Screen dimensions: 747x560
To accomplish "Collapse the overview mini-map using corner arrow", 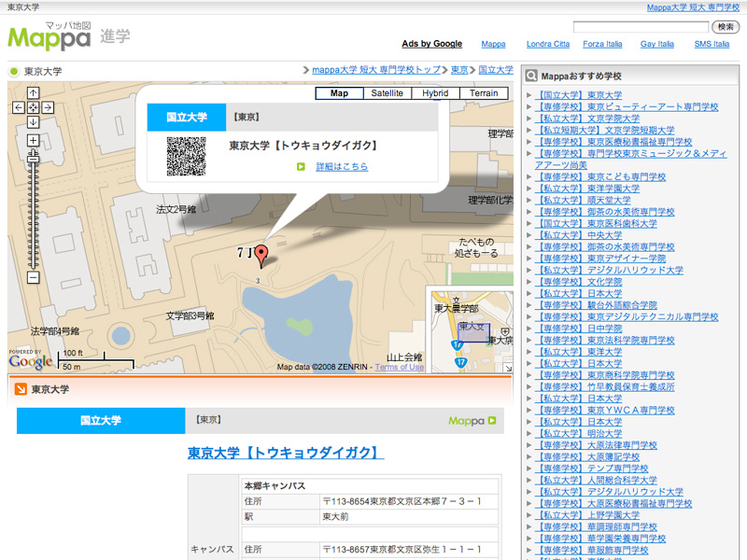I will point(506,365).
